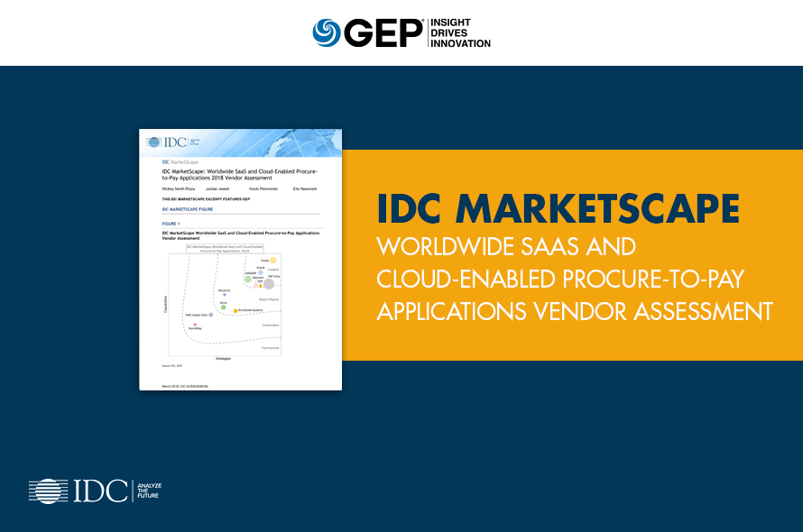Click the GEP swirl logo icon
The image size is (803, 532).
(x=327, y=32)
